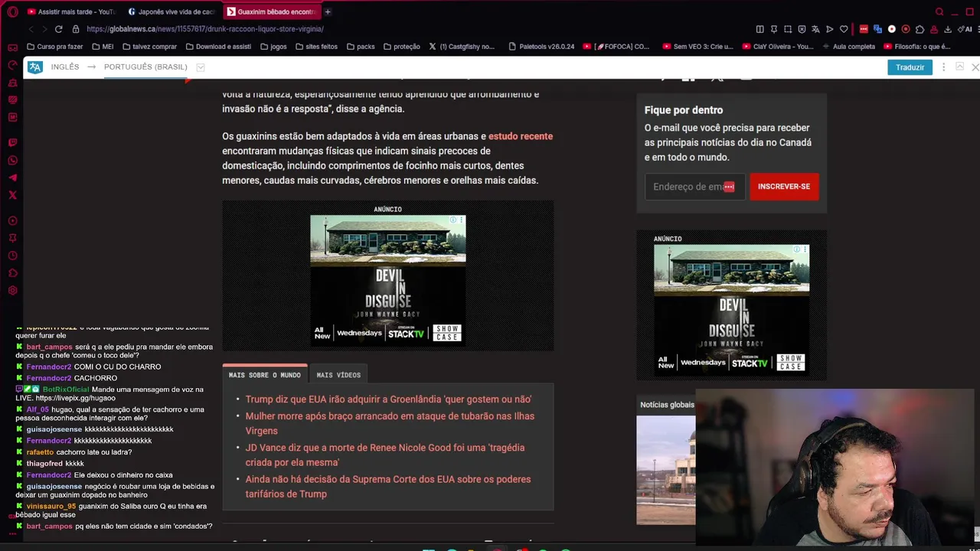Open the Aula completa bookmark

[848, 47]
